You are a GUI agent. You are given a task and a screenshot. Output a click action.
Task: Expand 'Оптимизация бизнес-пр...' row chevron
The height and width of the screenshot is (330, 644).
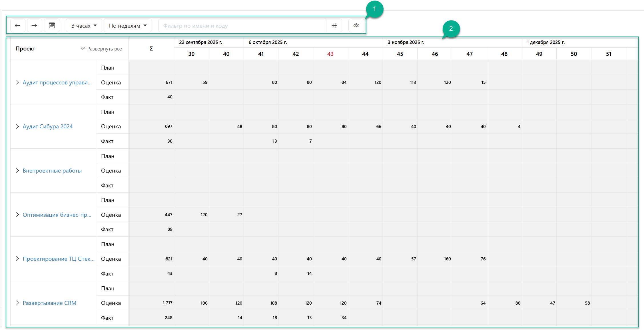point(17,215)
